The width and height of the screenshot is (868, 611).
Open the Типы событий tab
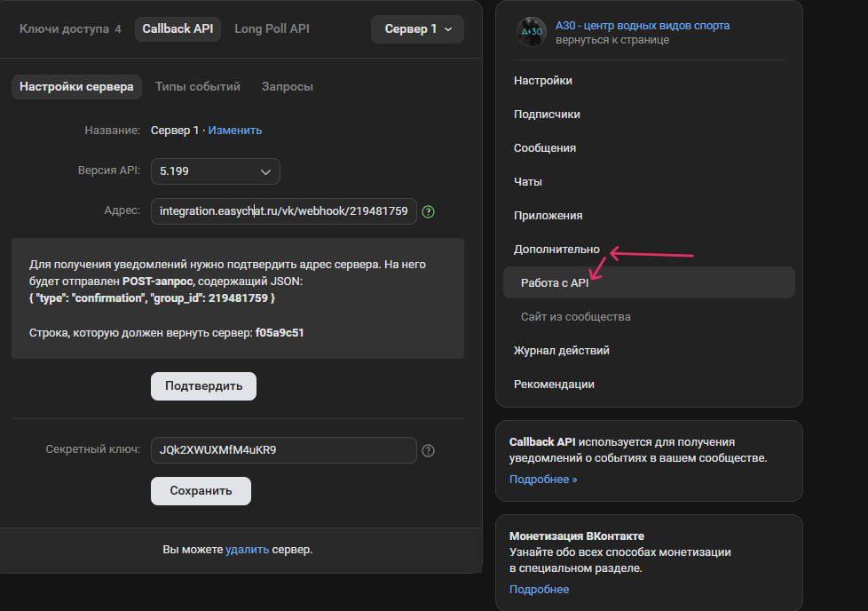tap(197, 87)
